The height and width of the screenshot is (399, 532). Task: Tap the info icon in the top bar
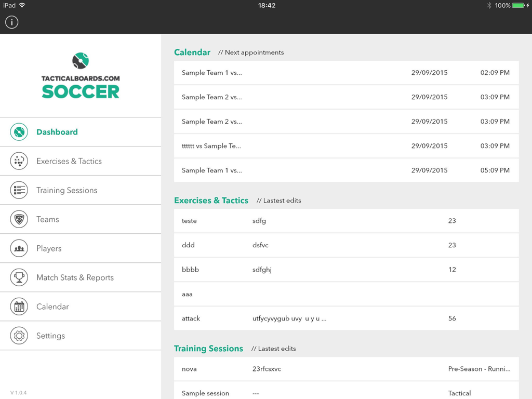coord(11,22)
